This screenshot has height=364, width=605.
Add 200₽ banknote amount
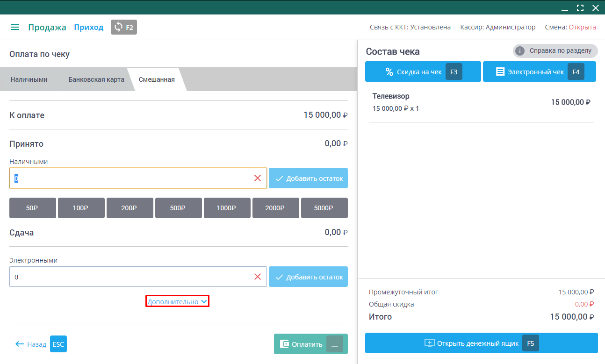(x=130, y=208)
